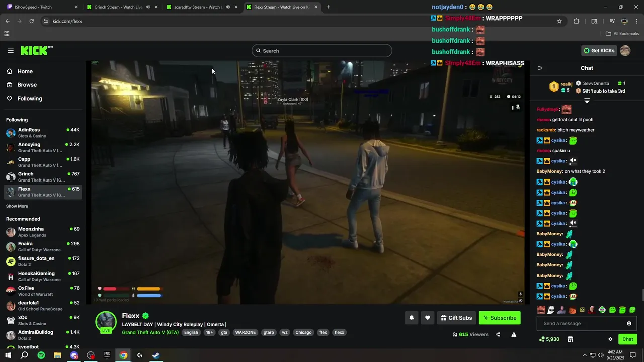The image size is (644, 362).
Task: Open the emoji picker in chat input
Action: (x=629, y=324)
